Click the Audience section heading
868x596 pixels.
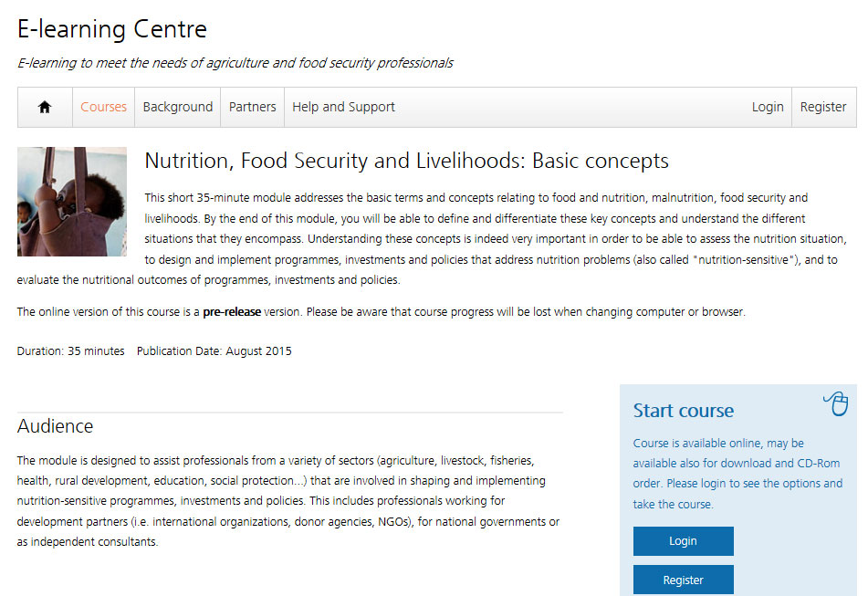pos(55,426)
